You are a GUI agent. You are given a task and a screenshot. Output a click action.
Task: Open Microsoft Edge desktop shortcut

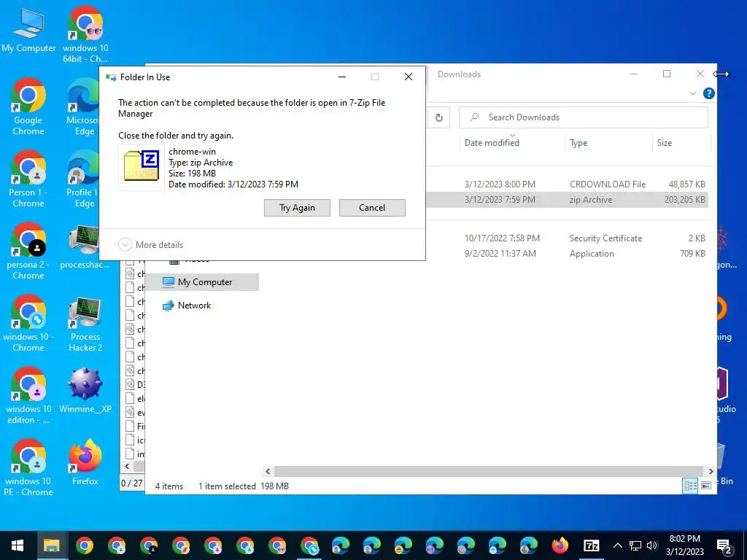[x=85, y=107]
